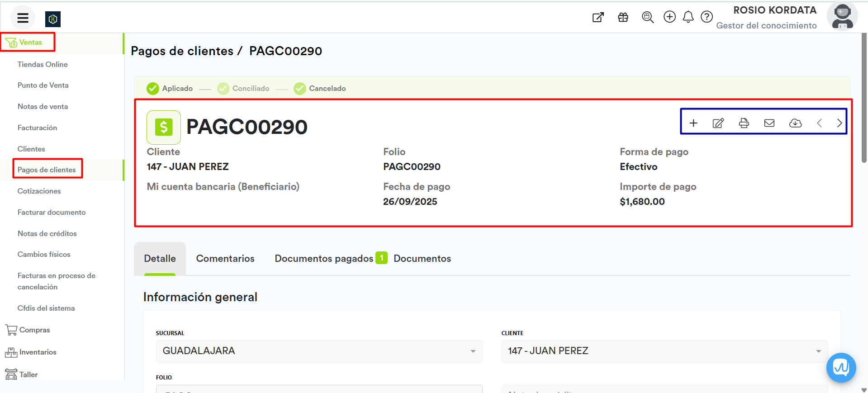
Task: Open the Documentos pagados tab
Action: [x=324, y=259]
